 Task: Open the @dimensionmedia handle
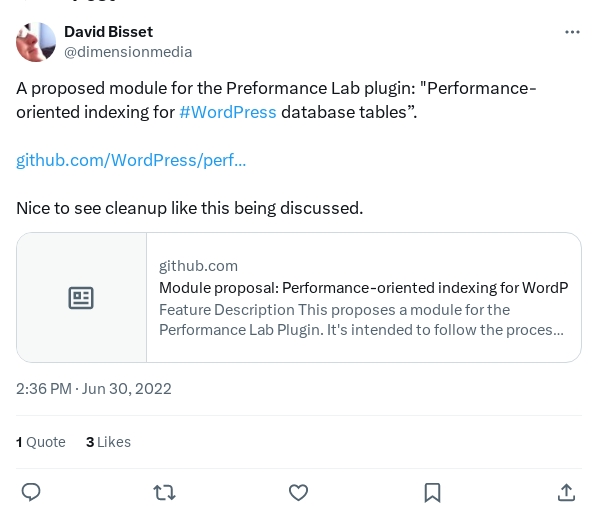click(x=128, y=52)
